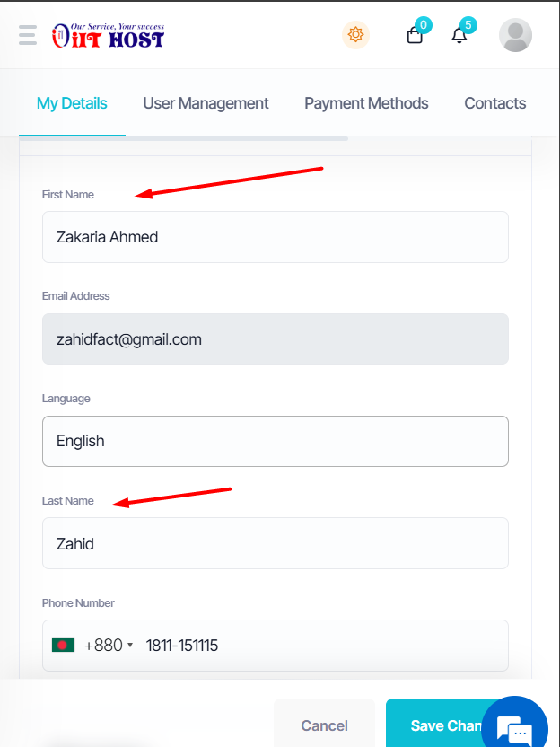
Task: Open the shopping bag cart icon
Action: click(415, 35)
